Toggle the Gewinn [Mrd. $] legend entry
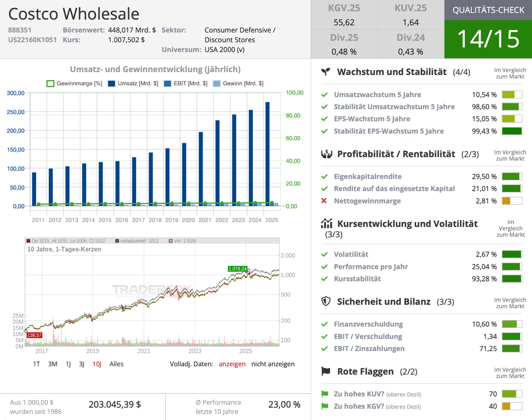This screenshot has width=532, height=420. click(238, 83)
